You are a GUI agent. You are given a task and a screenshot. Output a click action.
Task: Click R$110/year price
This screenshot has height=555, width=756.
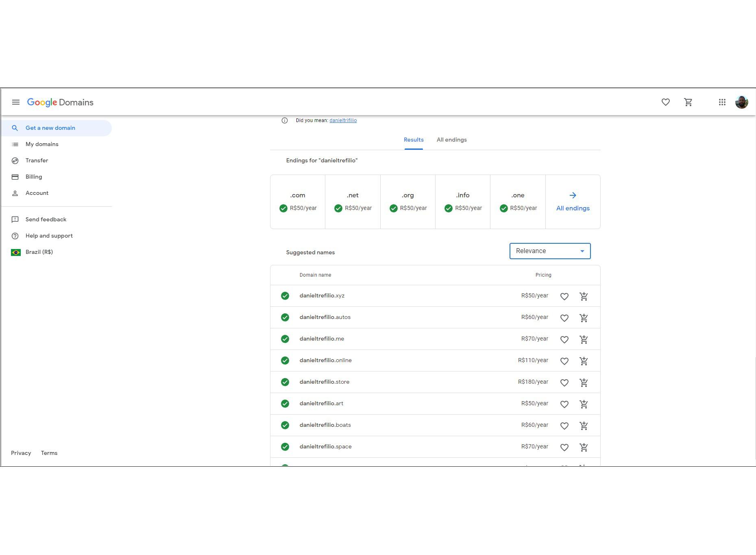coord(533,361)
